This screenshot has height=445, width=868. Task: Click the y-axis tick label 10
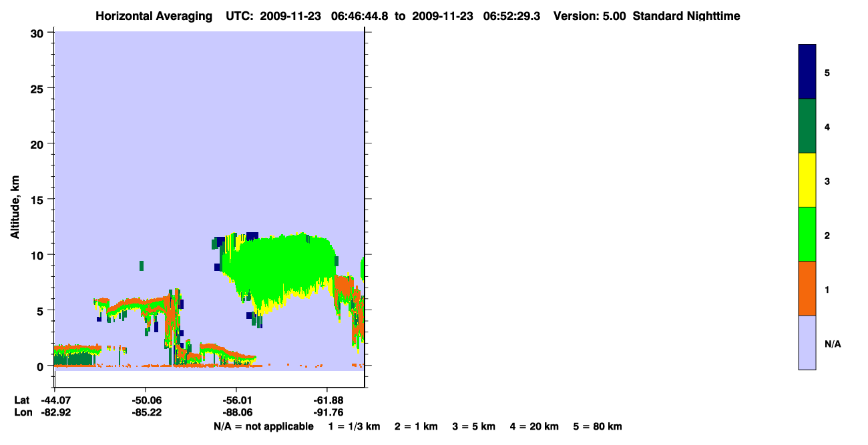pyautogui.click(x=39, y=255)
